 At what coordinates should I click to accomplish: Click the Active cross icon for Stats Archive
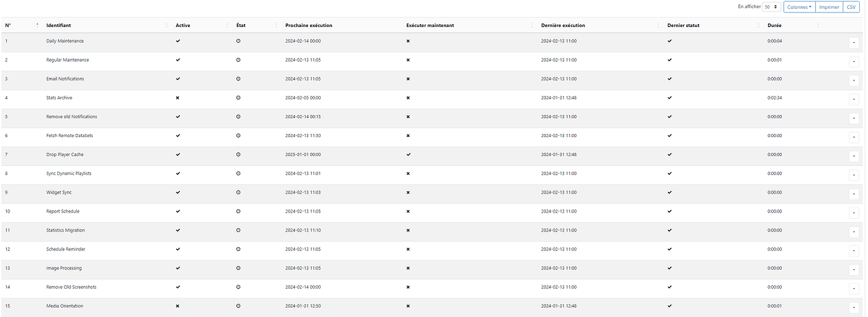point(178,98)
